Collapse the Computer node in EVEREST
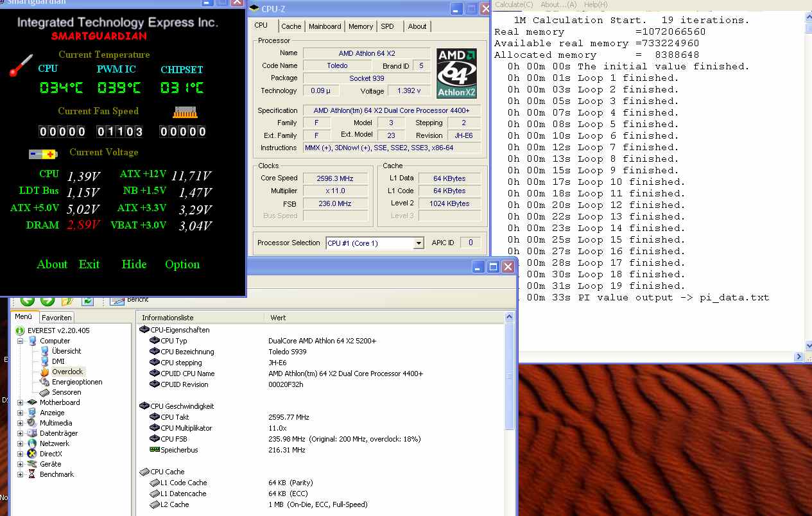Viewport: 812px width, 516px height. [x=20, y=341]
